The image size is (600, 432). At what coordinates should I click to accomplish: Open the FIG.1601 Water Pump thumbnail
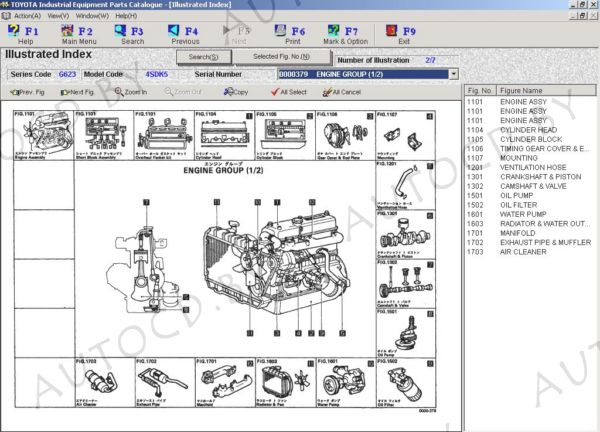point(345,383)
